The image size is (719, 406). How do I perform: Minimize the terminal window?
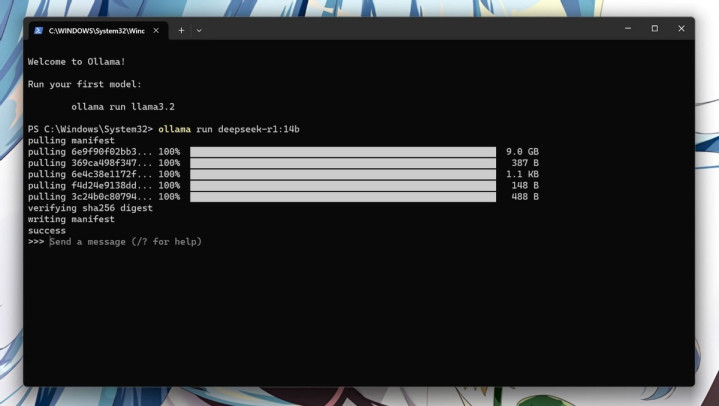tap(628, 28)
